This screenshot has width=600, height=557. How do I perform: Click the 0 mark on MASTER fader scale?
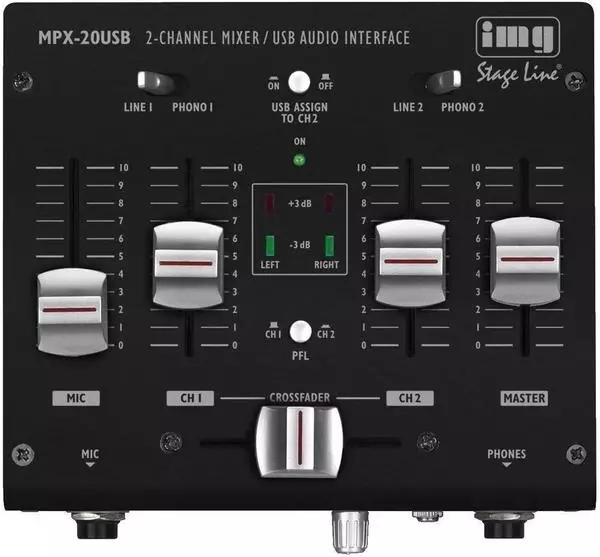click(478, 345)
